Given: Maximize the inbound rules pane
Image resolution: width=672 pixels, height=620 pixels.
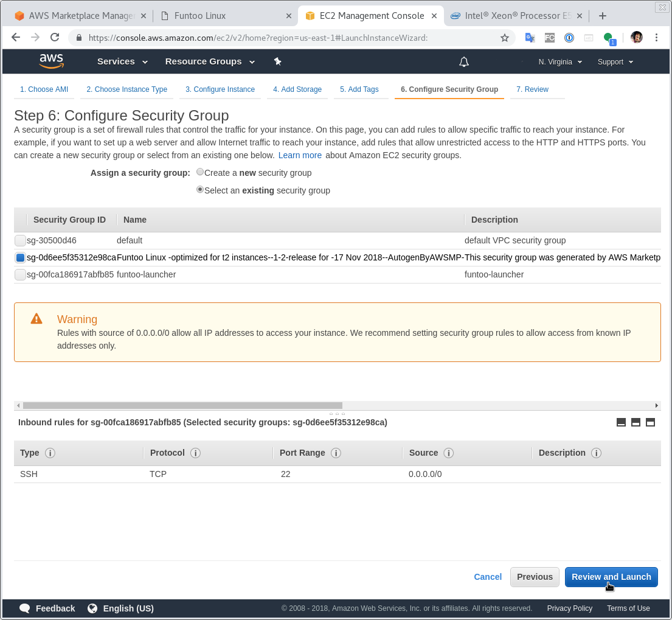Looking at the screenshot, I should (650, 422).
